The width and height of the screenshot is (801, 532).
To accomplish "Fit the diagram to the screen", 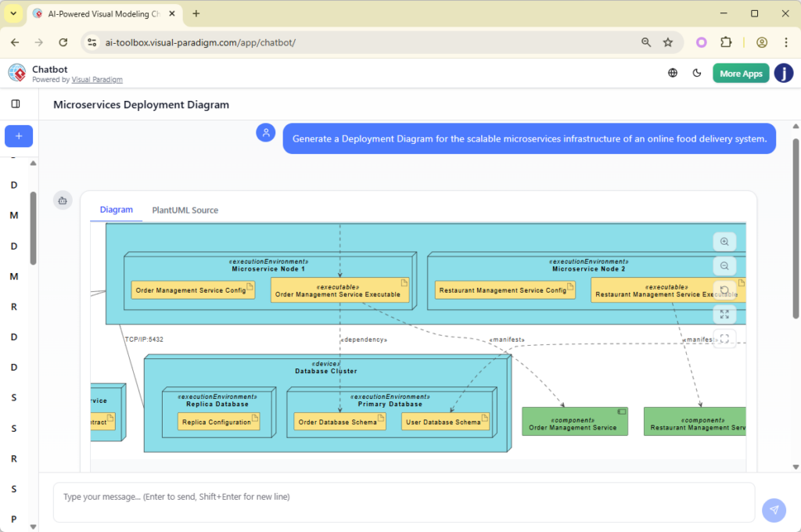I will [724, 313].
